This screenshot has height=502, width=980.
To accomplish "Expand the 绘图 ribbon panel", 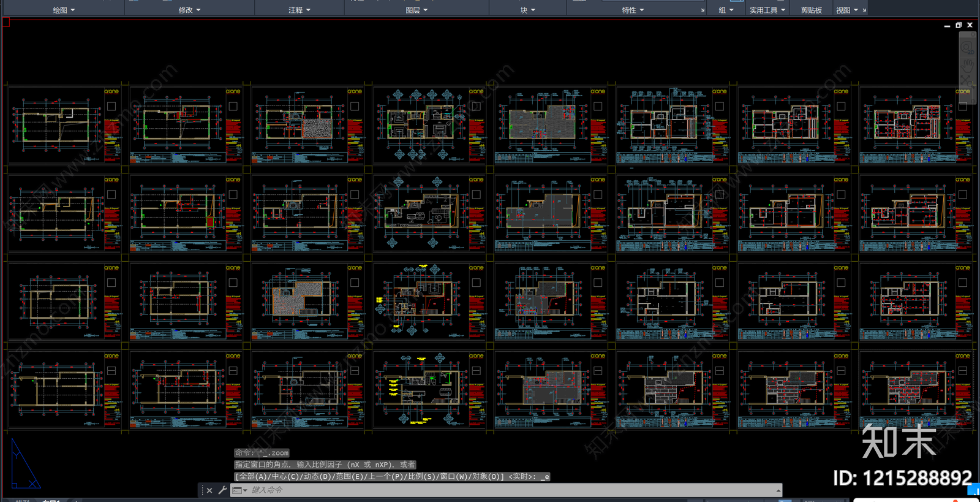I will coord(63,10).
